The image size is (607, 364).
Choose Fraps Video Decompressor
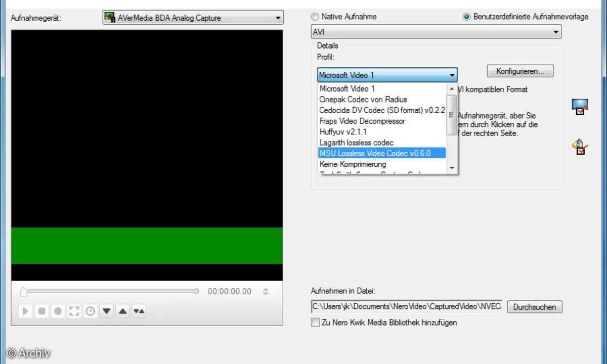coord(382,121)
